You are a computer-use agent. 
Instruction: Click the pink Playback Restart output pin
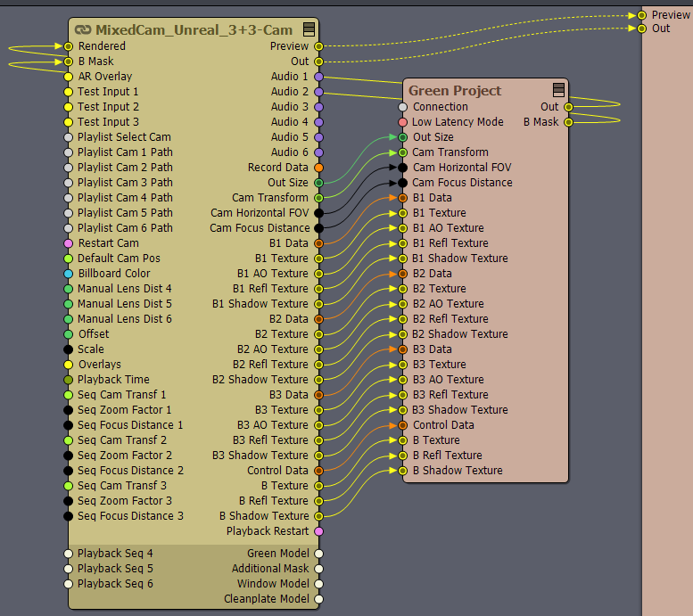click(x=318, y=531)
